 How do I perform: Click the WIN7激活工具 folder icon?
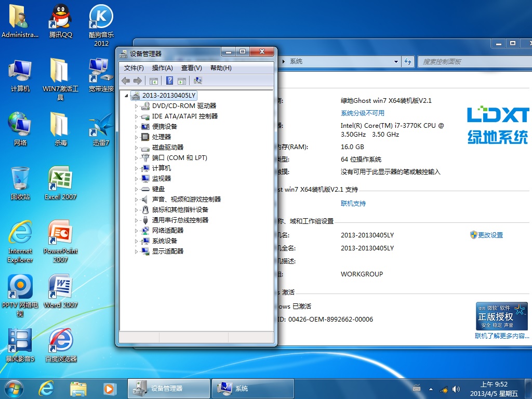60,79
